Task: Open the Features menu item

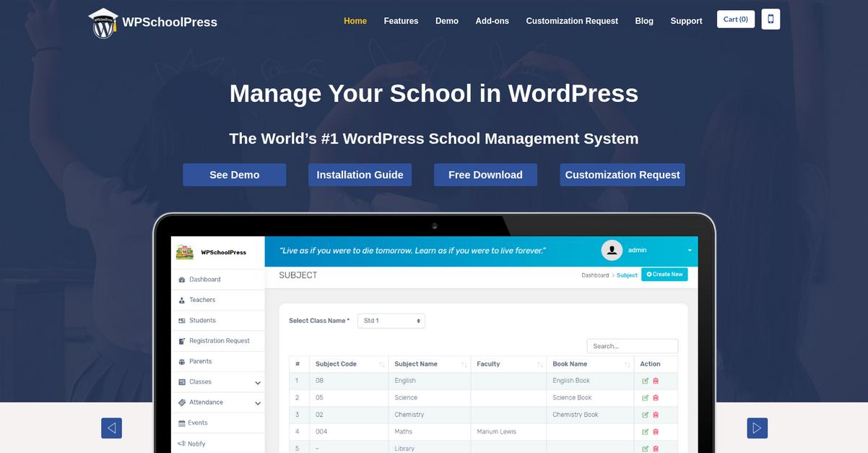Action: 401,21
